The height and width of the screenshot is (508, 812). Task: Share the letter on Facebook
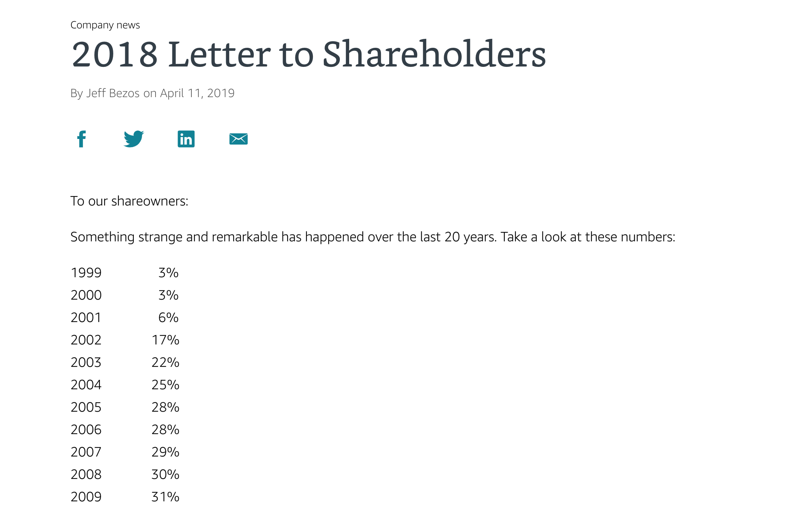81,139
